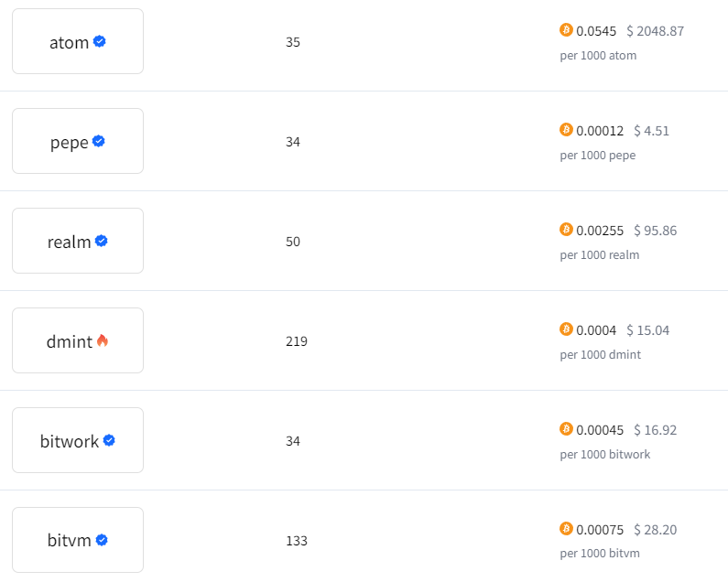The image size is (728, 582).
Task: Select the bitwork token card
Action: [78, 440]
